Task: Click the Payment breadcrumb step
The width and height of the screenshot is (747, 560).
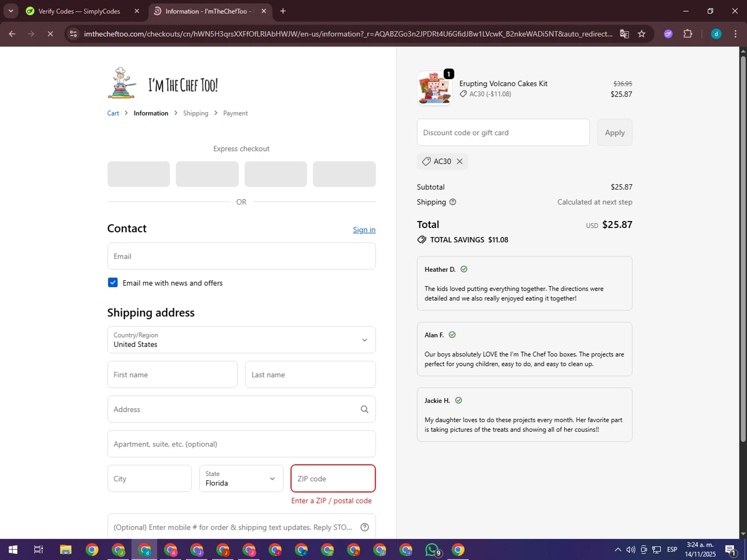Action: click(236, 113)
